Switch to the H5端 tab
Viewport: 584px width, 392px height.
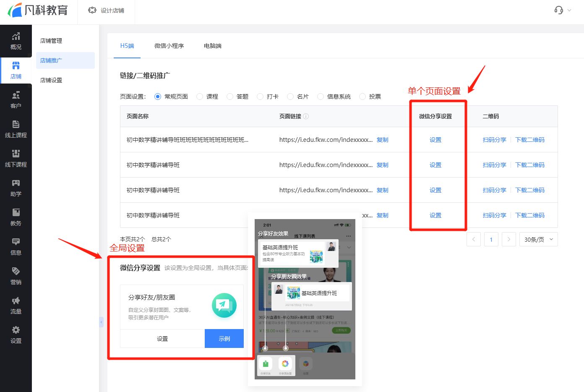(x=127, y=46)
